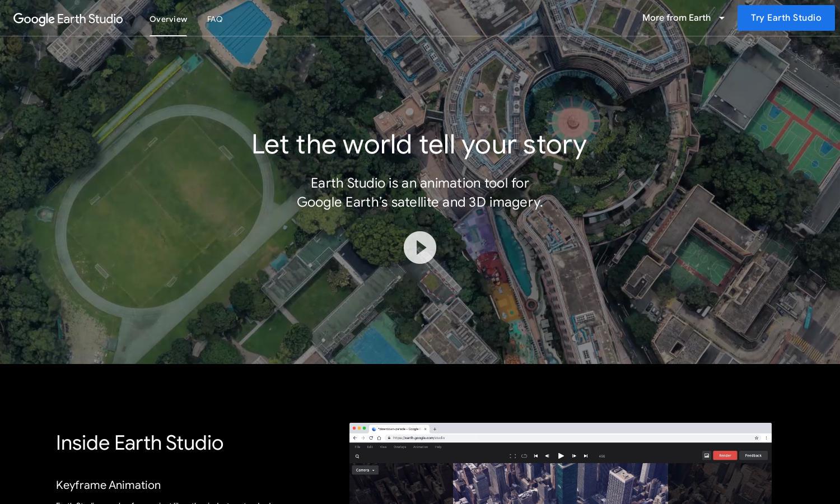Switch to the Overview tab
Image resolution: width=840 pixels, height=504 pixels.
[168, 19]
